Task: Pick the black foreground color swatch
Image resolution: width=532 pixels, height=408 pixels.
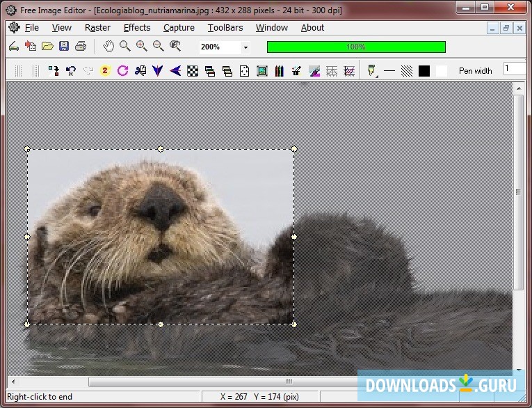Action: [424, 71]
